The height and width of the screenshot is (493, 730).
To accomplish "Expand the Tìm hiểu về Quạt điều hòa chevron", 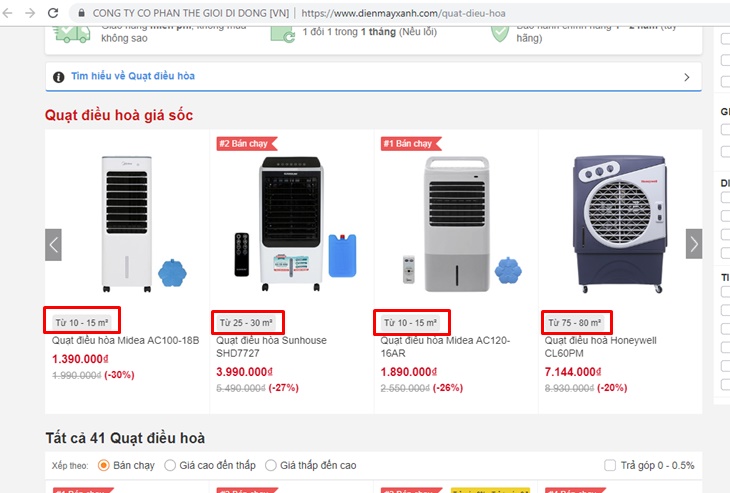I will 687,77.
